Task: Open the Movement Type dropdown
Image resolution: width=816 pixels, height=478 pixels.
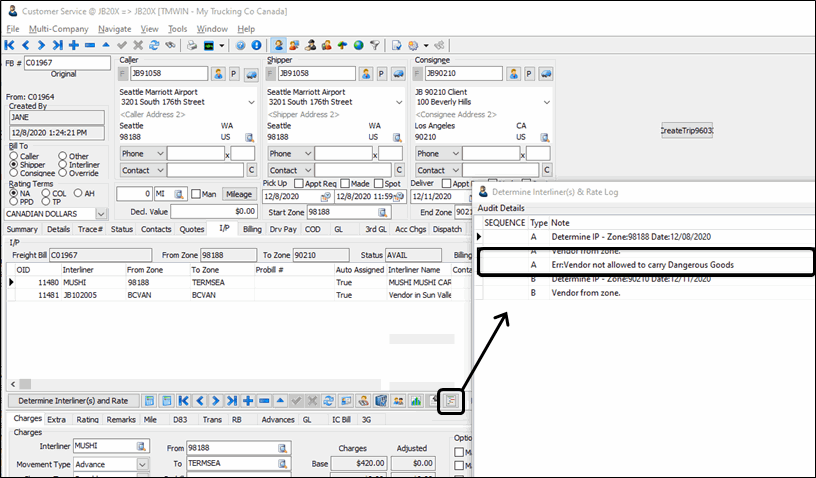Action: pyautogui.click(x=142, y=465)
